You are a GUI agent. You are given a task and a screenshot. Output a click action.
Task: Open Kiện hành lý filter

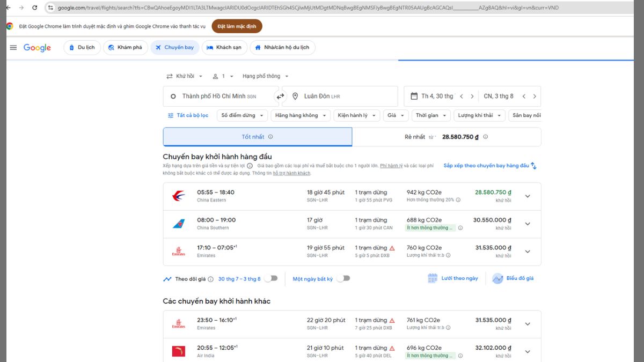point(356,115)
